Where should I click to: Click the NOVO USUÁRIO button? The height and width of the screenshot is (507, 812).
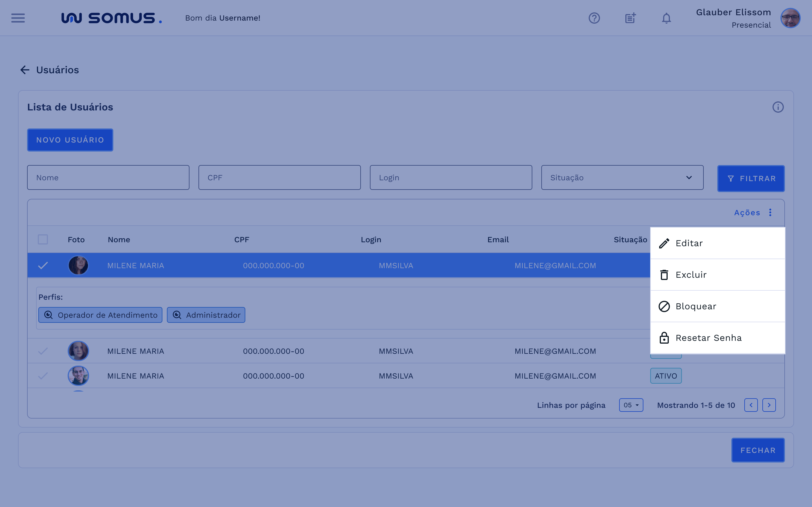click(70, 140)
